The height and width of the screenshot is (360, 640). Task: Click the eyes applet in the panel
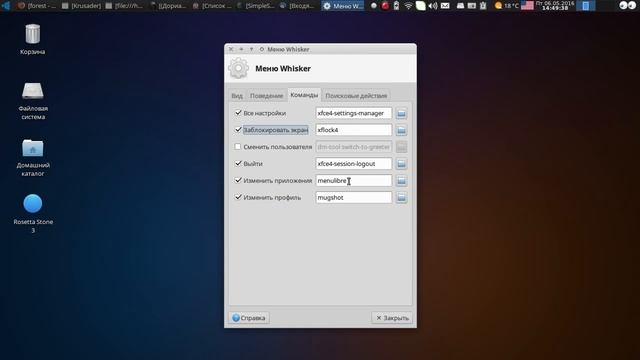point(627,6)
